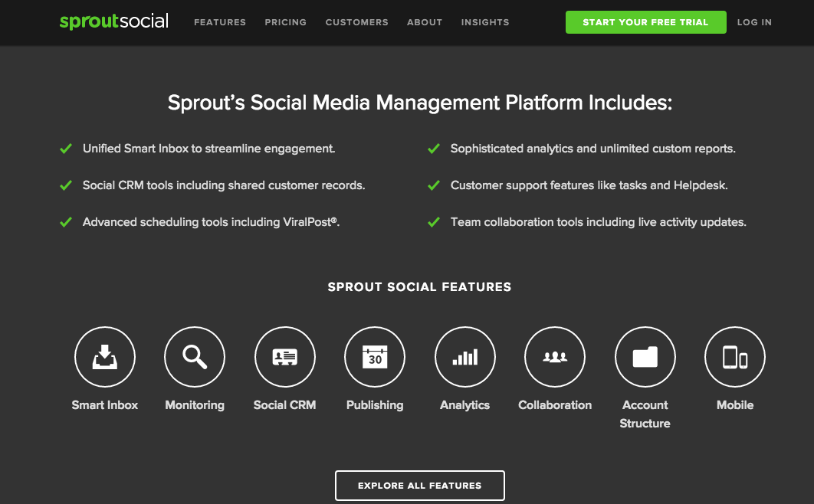Select the Account Structure folder icon
Screen dimensions: 814x504
pos(645,357)
